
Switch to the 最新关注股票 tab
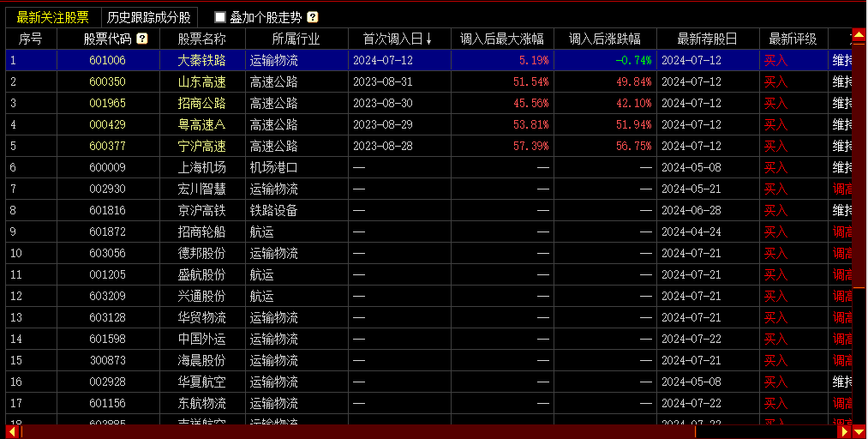52,17
